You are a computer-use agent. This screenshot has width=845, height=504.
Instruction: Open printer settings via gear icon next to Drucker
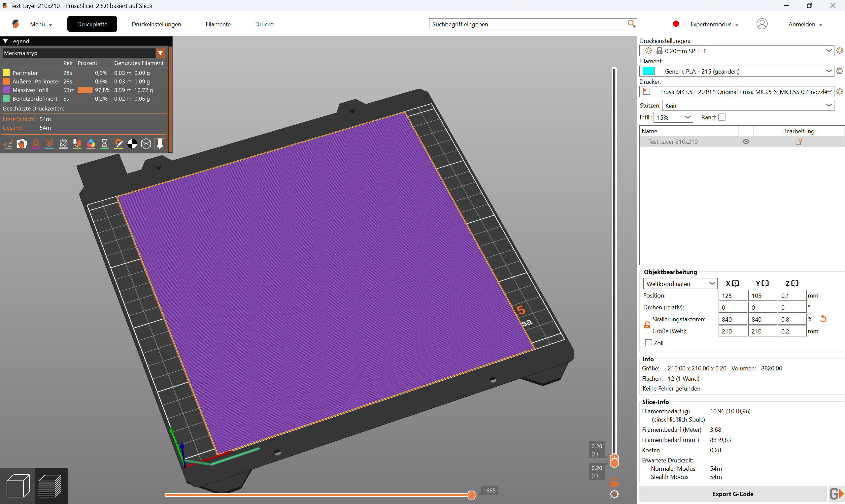coord(840,91)
